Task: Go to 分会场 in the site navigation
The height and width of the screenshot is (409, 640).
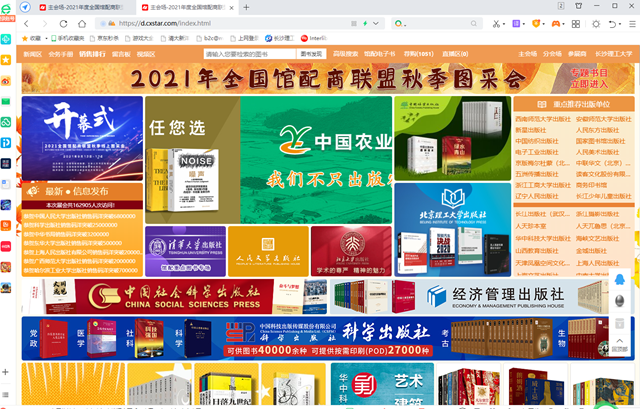Action: click(553, 54)
